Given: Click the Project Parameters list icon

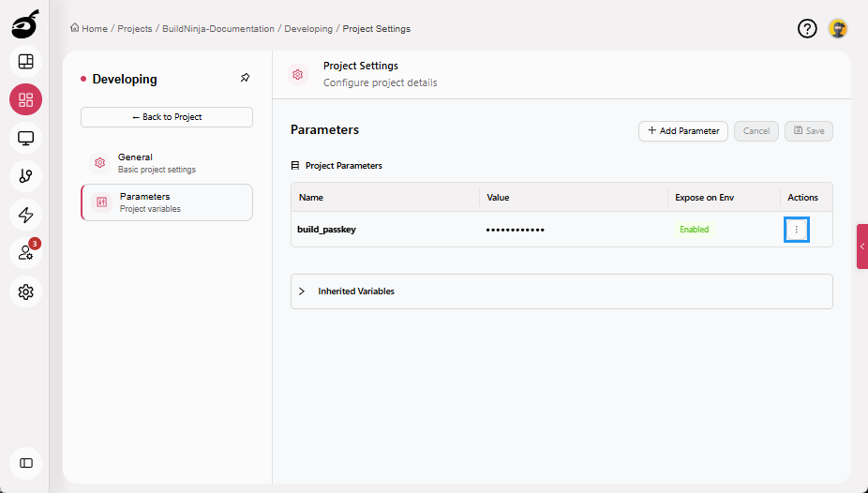Looking at the screenshot, I should tap(295, 166).
